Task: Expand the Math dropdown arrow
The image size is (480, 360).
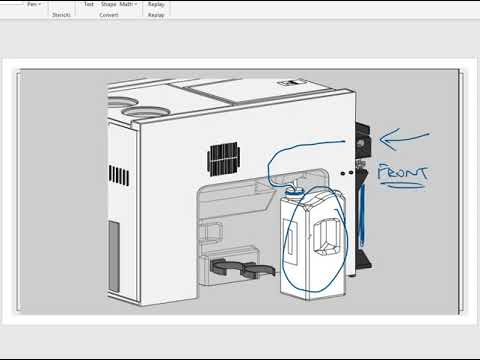Action: [x=136, y=4]
